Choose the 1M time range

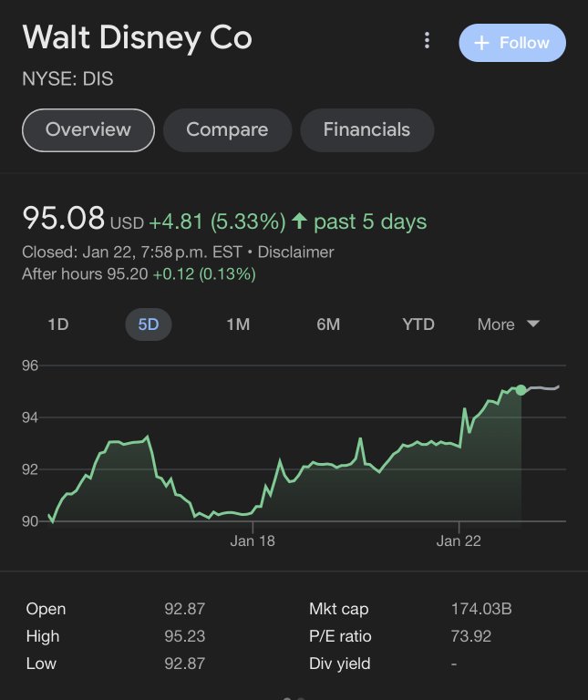pos(238,324)
